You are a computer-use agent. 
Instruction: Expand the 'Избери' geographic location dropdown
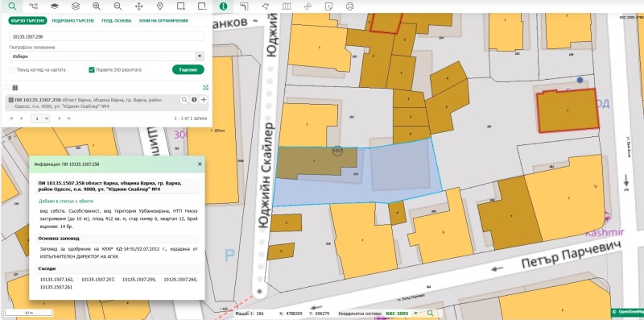pos(107,56)
